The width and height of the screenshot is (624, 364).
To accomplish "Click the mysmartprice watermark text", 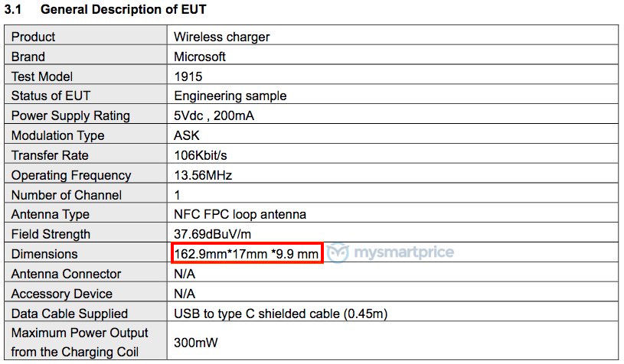I will pos(403,252).
